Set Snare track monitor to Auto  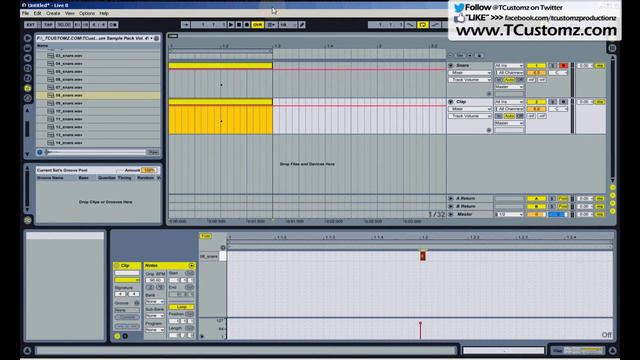click(509, 80)
